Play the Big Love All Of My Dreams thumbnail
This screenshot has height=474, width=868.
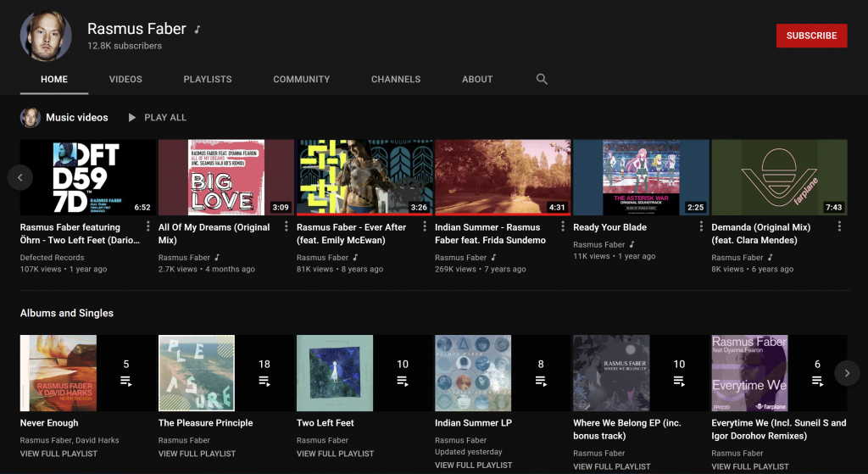[226, 177]
